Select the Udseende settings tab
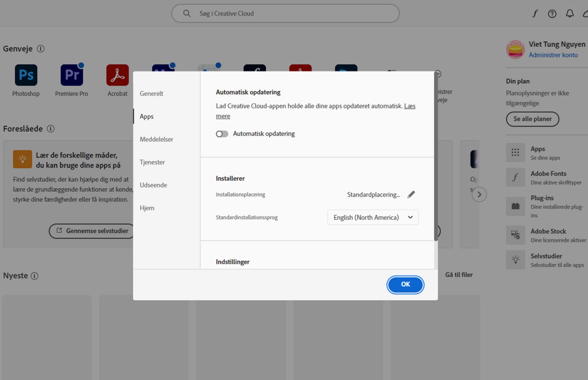 tap(153, 185)
